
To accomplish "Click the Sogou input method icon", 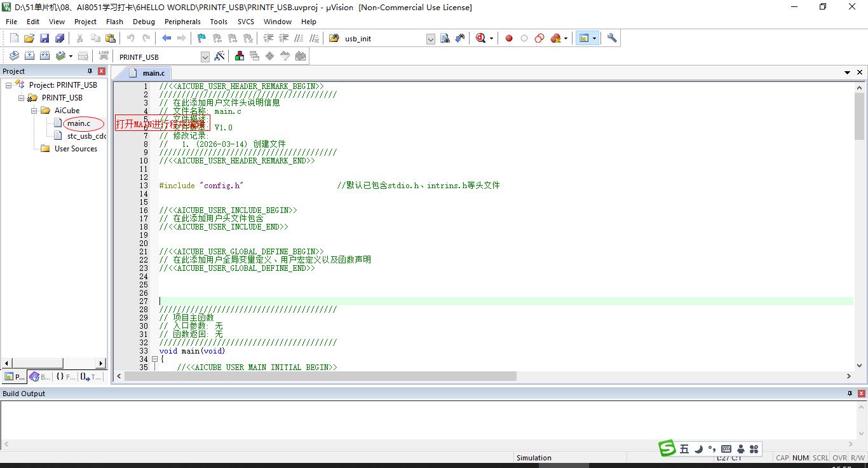I will tap(667, 448).
